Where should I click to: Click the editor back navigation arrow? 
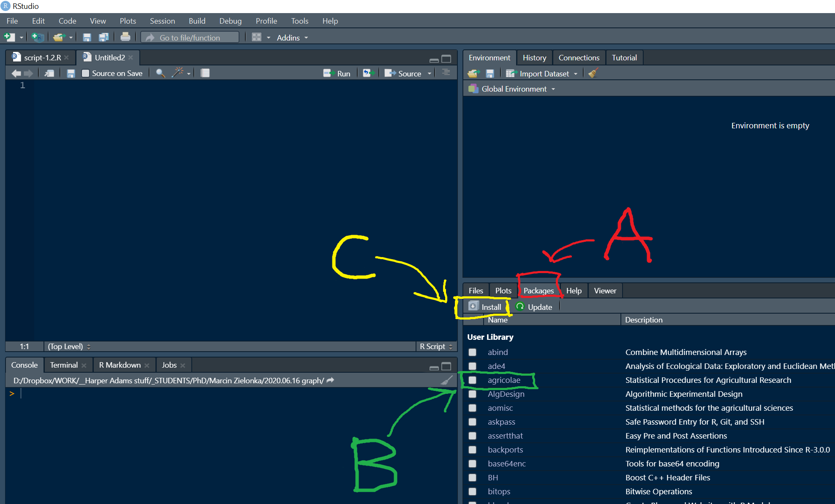click(16, 73)
